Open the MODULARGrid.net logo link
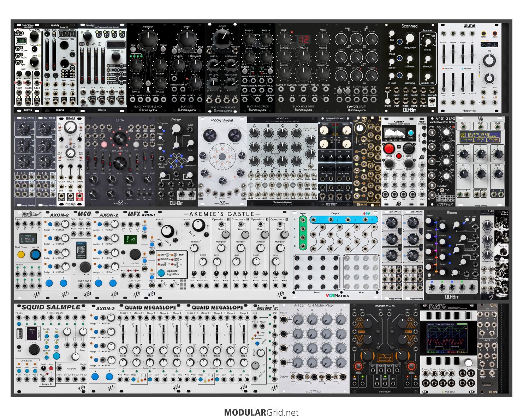Image resolution: width=523 pixels, height=420 pixels. [x=261, y=412]
